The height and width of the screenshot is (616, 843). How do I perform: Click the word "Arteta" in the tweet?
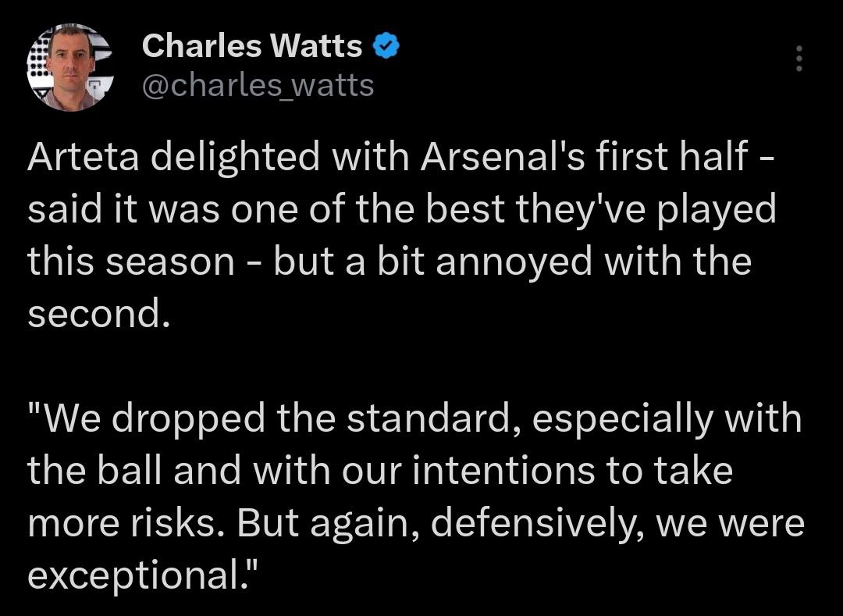82,159
